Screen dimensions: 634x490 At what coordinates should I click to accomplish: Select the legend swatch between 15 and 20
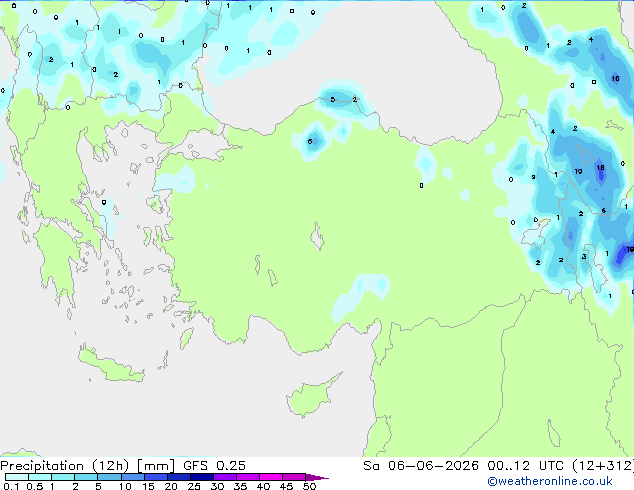[x=156, y=477]
